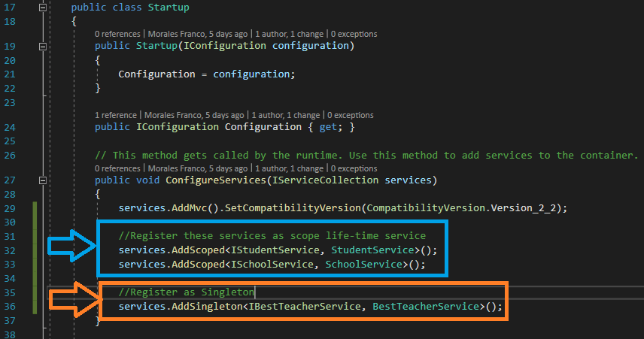Click 'SetCompatibilityVersion' on line 29

[x=293, y=208]
